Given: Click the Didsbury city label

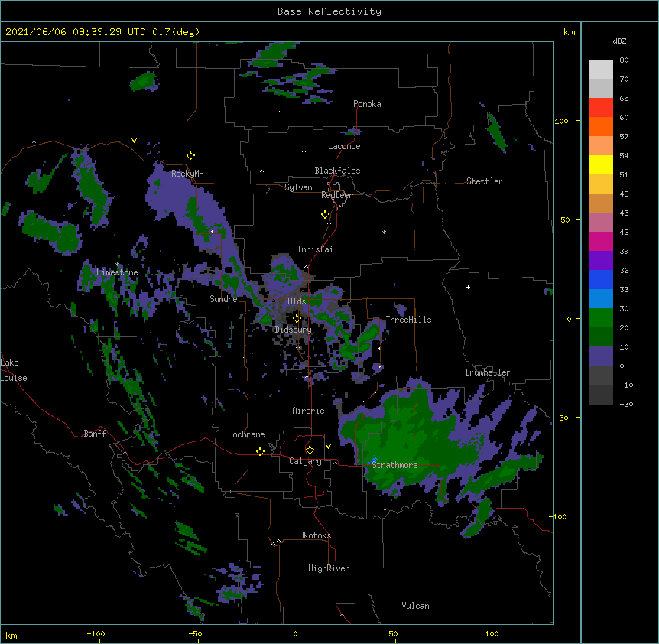Looking at the screenshot, I should click(294, 330).
